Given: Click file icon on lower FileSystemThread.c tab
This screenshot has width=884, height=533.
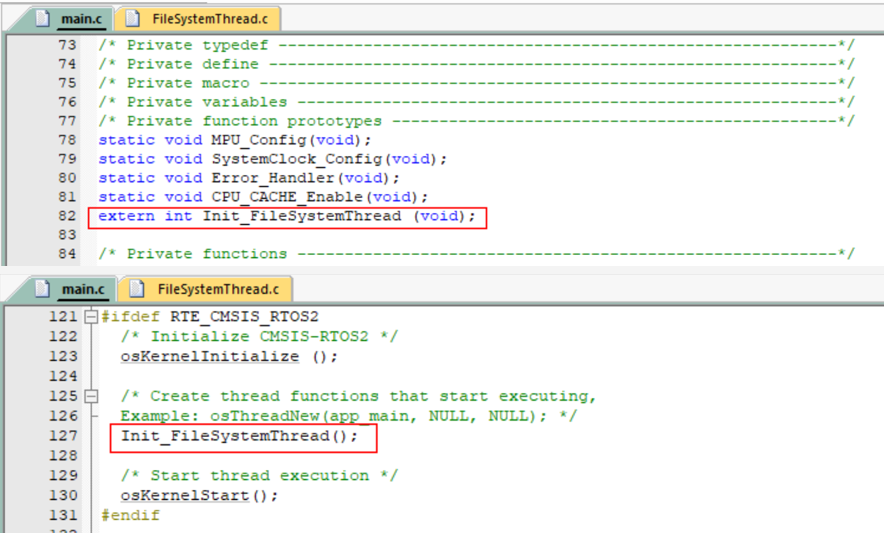Looking at the screenshot, I should [135, 289].
